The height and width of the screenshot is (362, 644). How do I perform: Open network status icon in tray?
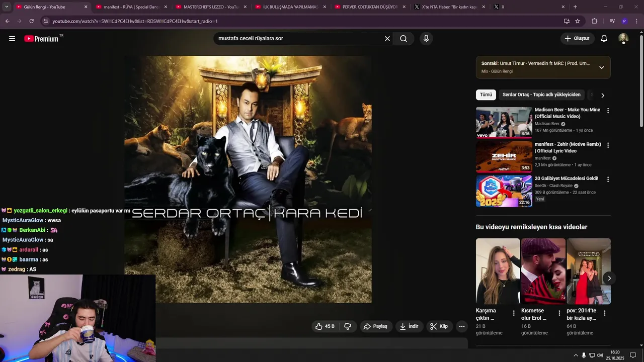(x=592, y=355)
